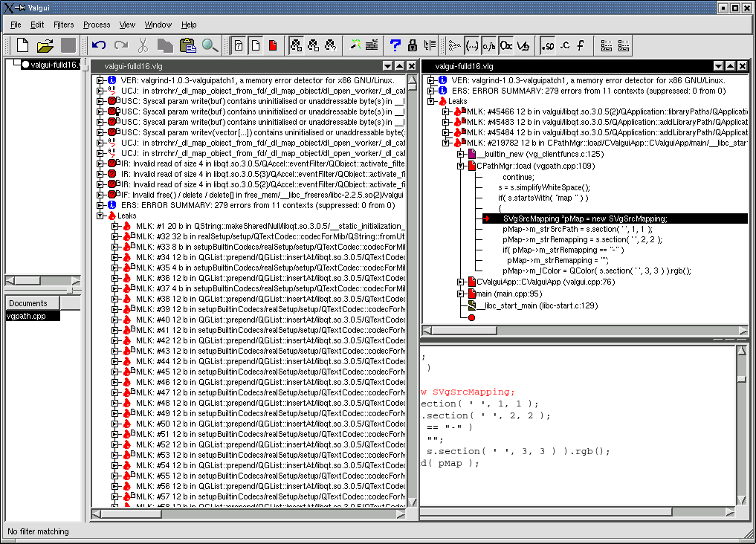756x544 pixels.
Task: Collapse the CPathMgr::load stack frame
Action: coord(461,166)
